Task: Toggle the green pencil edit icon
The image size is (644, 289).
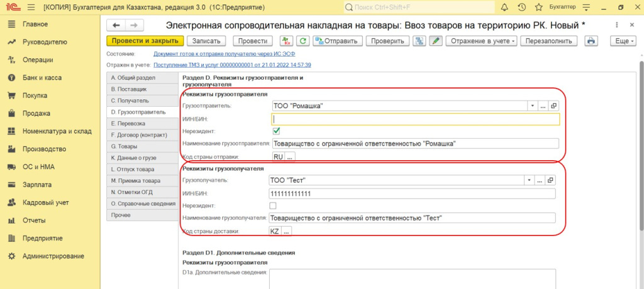Action: [436, 41]
